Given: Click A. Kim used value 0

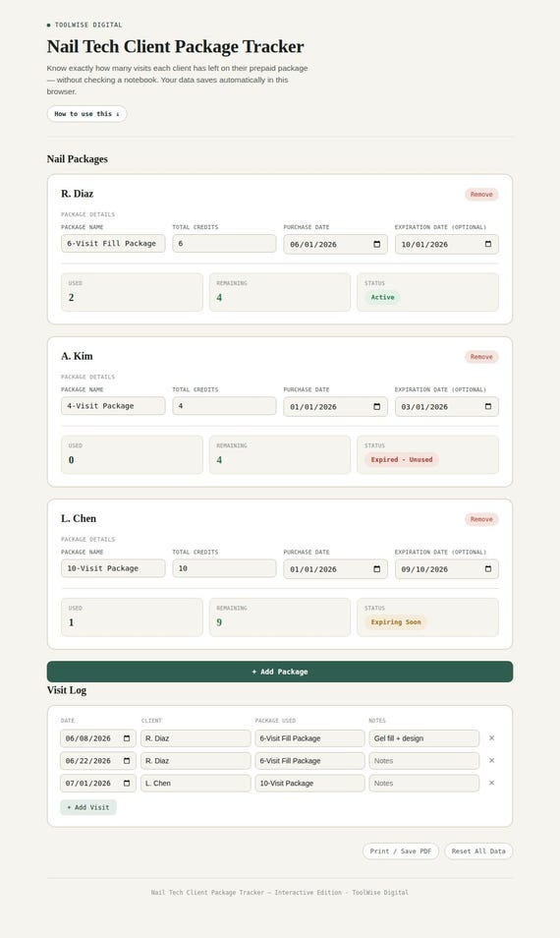Looking at the screenshot, I should point(71,460).
